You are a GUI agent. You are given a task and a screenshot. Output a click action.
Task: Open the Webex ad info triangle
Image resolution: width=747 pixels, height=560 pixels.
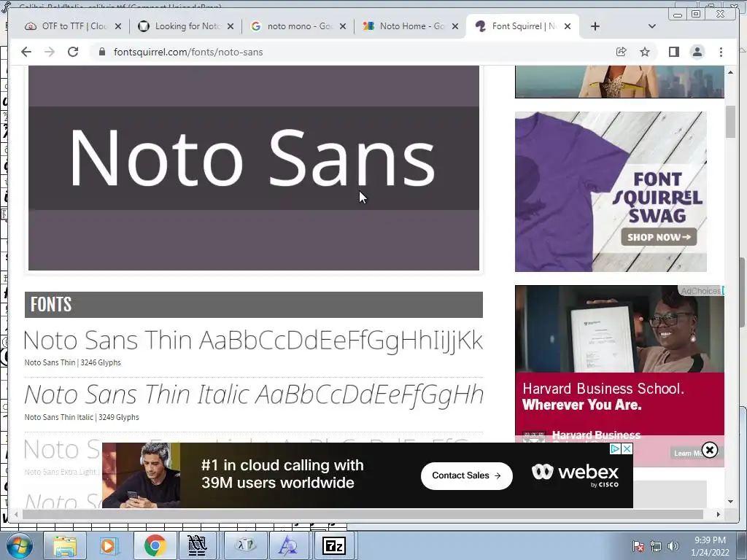coord(616,448)
